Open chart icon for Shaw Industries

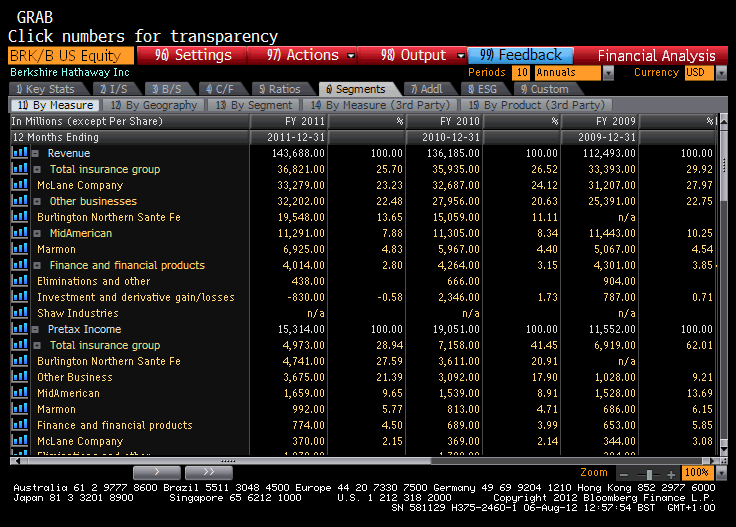pyautogui.click(x=20, y=313)
